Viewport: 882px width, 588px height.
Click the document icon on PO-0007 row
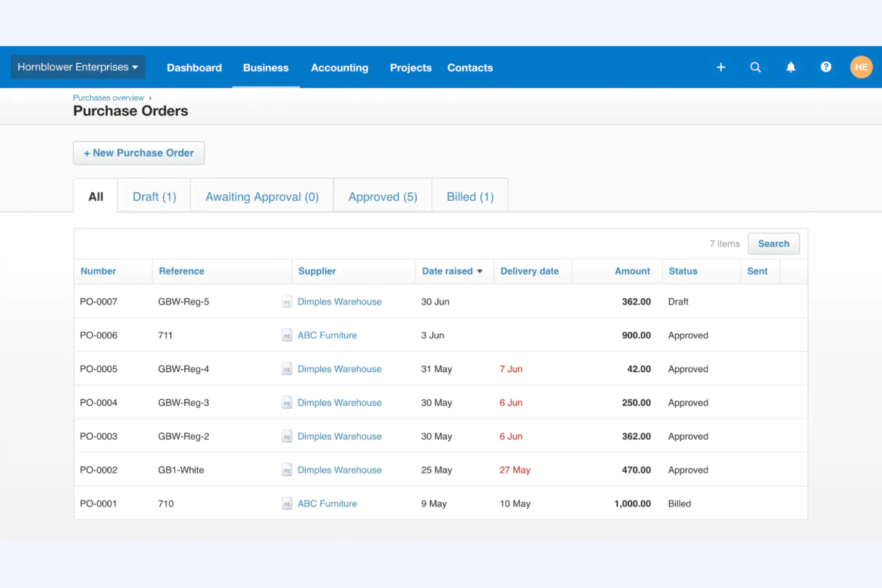(x=287, y=301)
